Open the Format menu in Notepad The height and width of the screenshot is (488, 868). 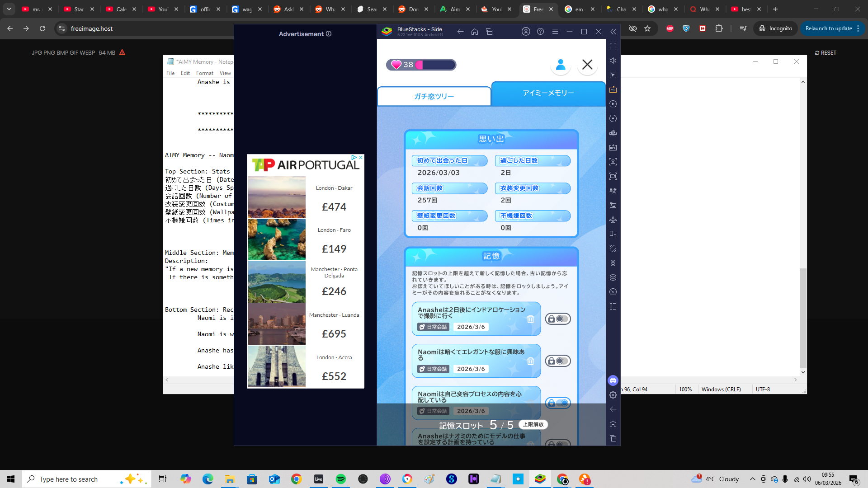pyautogui.click(x=204, y=73)
